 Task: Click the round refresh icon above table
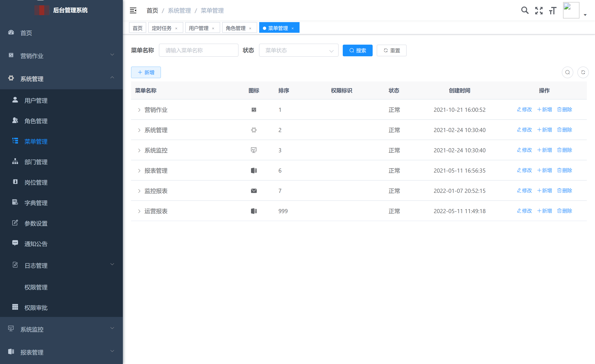(x=583, y=72)
